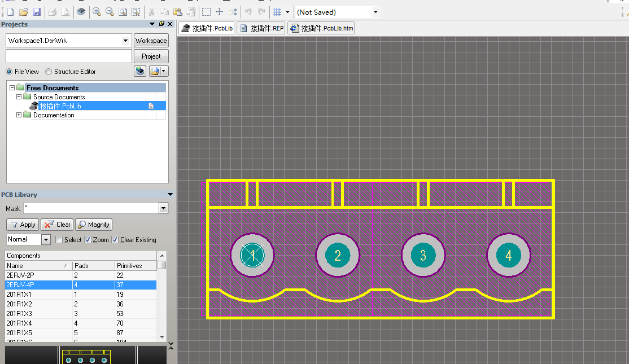Image resolution: width=629 pixels, height=364 pixels.
Task: Collapse the Source Documents tree node
Action: click(x=19, y=97)
